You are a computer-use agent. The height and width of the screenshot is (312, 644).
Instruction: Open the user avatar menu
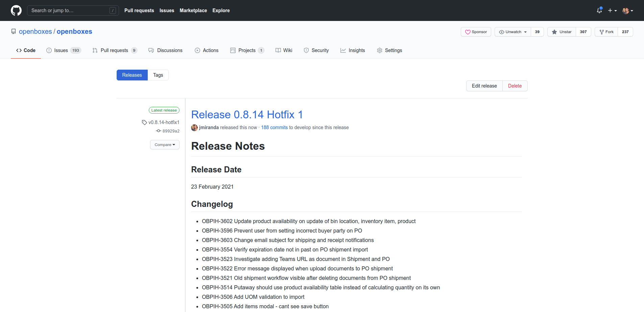(x=628, y=10)
